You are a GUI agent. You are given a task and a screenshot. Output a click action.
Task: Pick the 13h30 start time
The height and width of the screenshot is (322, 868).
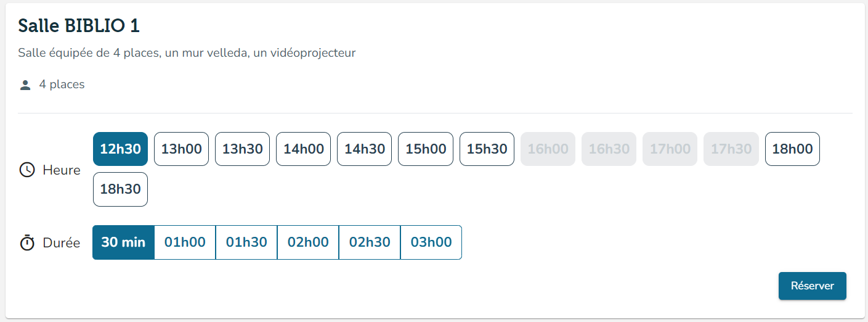[x=242, y=149]
